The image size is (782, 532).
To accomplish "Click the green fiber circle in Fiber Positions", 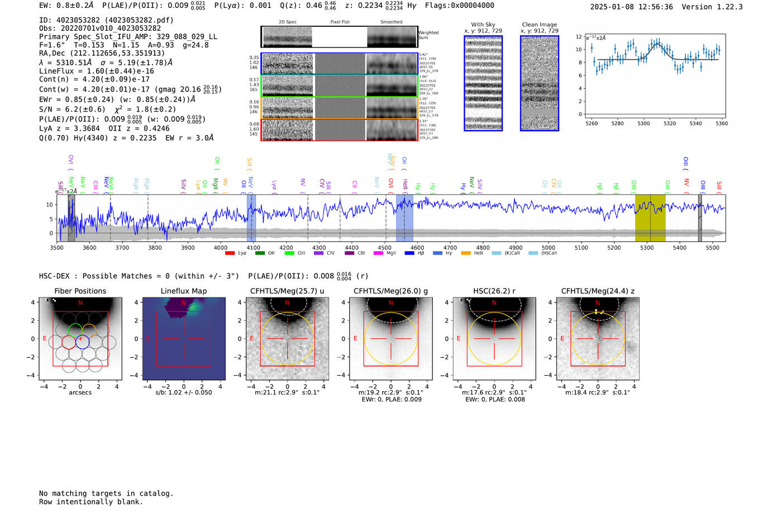I will 75,330.
